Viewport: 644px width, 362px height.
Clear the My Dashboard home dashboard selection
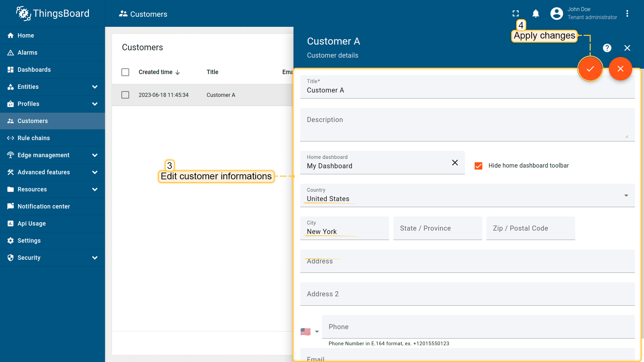(455, 163)
